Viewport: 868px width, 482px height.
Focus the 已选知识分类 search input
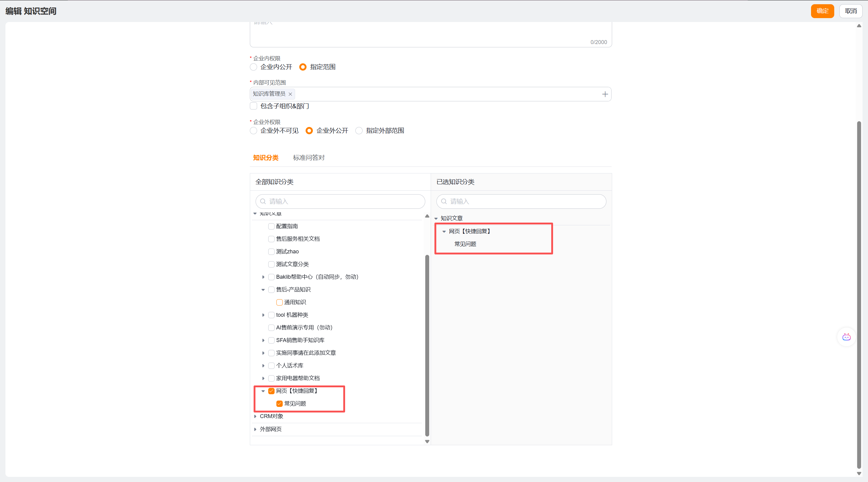(521, 201)
